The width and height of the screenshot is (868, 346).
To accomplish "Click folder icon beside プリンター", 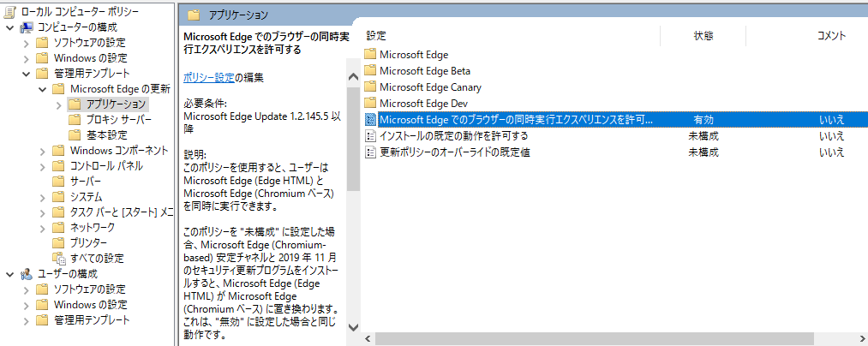I will click(58, 242).
